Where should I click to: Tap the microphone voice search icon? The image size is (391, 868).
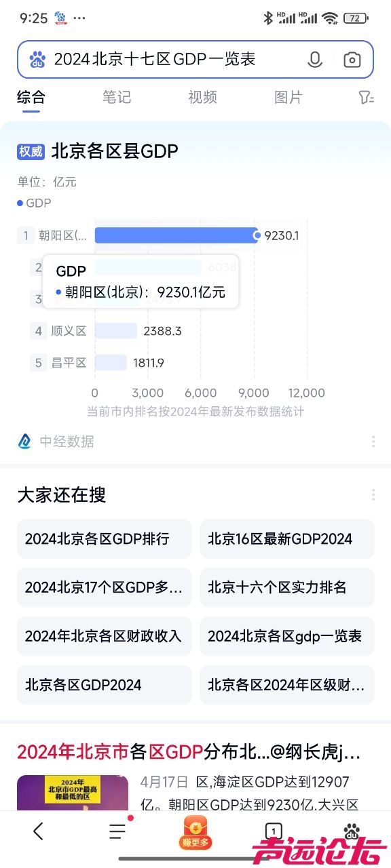[x=315, y=60]
